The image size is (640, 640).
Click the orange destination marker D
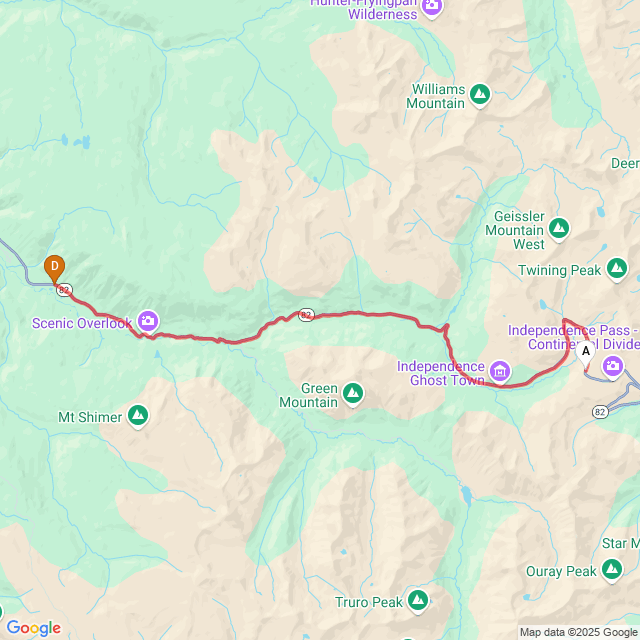[x=54, y=269]
